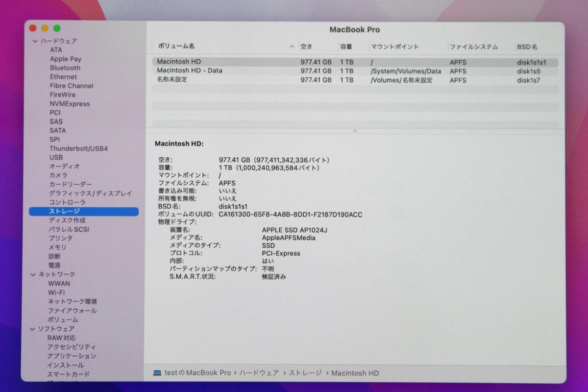Select ディスク作成 in the sidebar

pyautogui.click(x=67, y=220)
